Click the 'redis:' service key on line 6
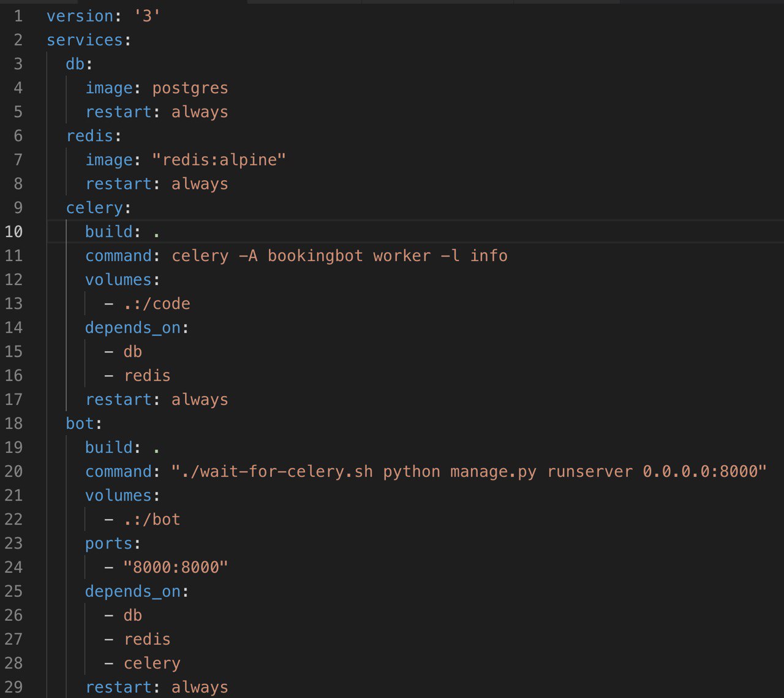Screen dimensions: 784x698 [x=94, y=135]
